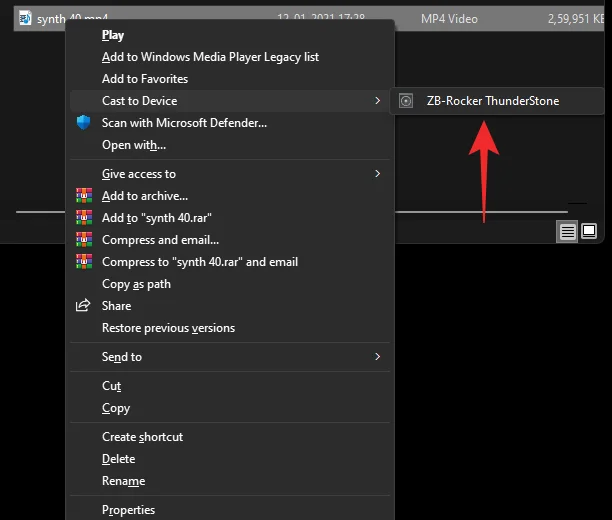Click the MP4 Video type cell
The image size is (612, 520).
(x=449, y=19)
